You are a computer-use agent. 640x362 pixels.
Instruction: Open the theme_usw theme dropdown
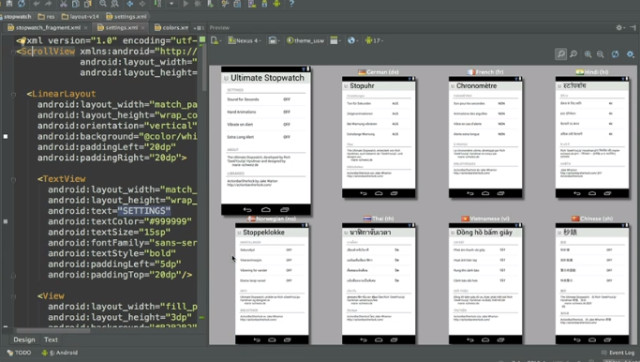tap(306, 40)
